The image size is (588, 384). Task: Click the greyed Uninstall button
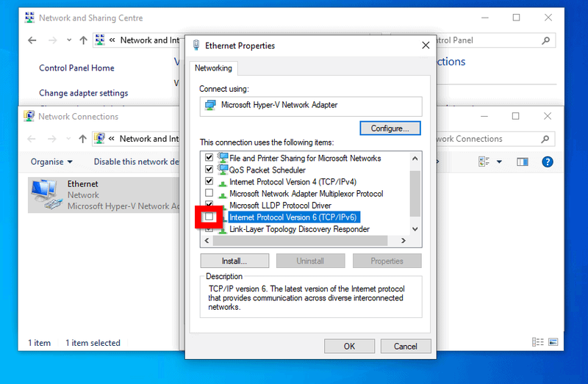point(310,261)
